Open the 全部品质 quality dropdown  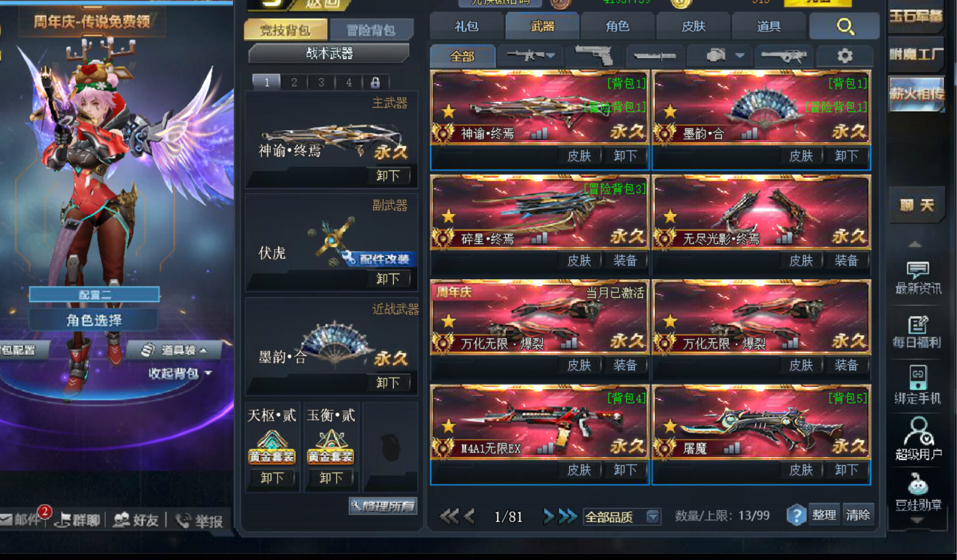(621, 516)
